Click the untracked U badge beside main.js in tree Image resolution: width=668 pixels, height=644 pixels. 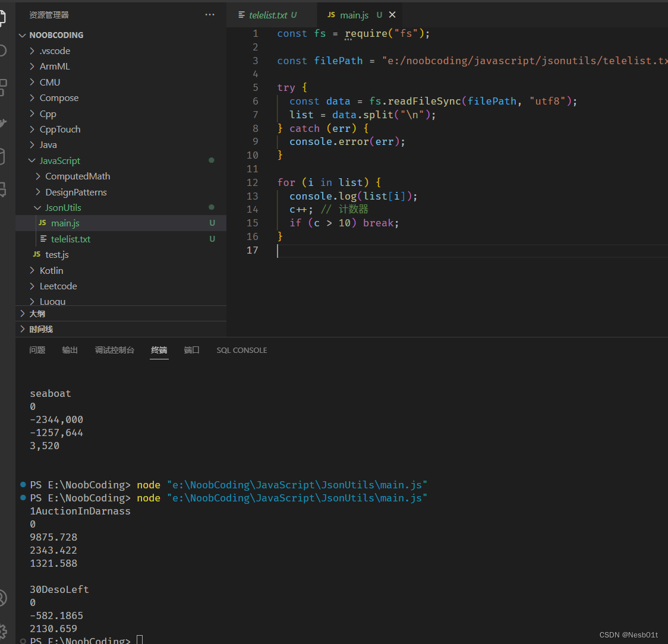pyautogui.click(x=212, y=223)
